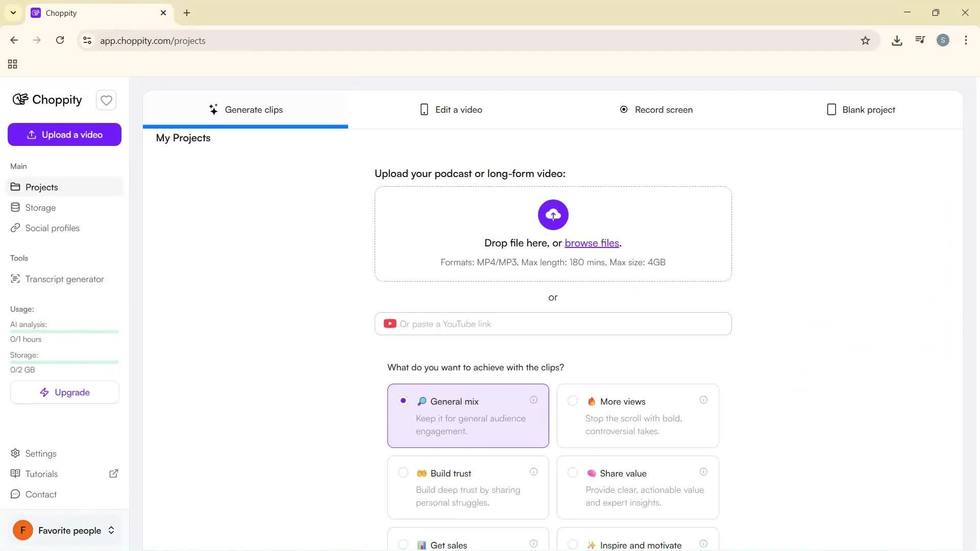The width and height of the screenshot is (980, 551).
Task: Click the AI analysis usage progress bar
Action: point(64,332)
